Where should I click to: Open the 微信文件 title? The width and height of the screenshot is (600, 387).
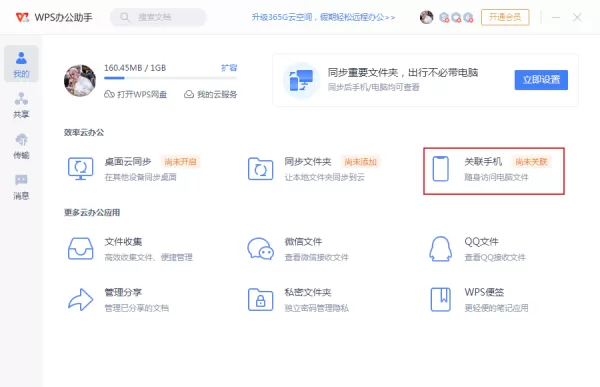coord(303,242)
